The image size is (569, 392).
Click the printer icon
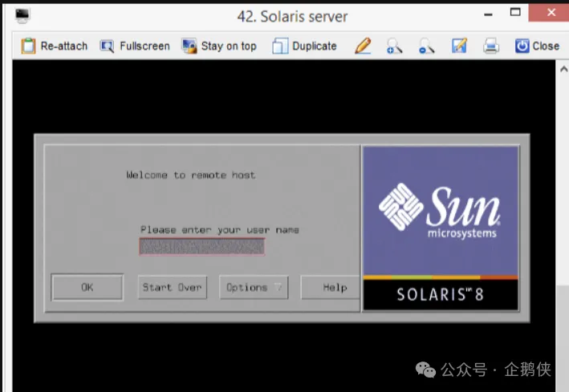[x=491, y=46]
